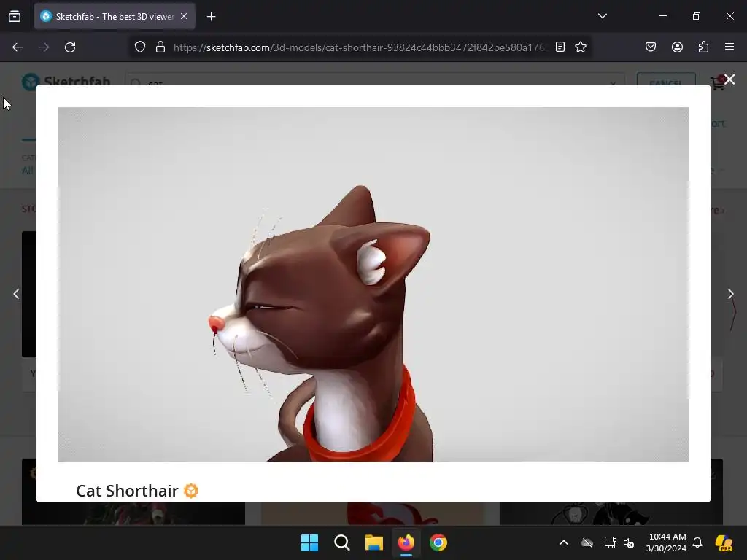Screen dimensions: 747x560
Task: Click the sketchfab.com URL address bar
Action: click(x=360, y=47)
